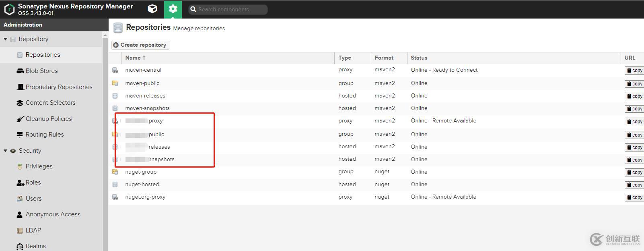Collapse the Repository tree section
644x251 pixels.
(5, 39)
